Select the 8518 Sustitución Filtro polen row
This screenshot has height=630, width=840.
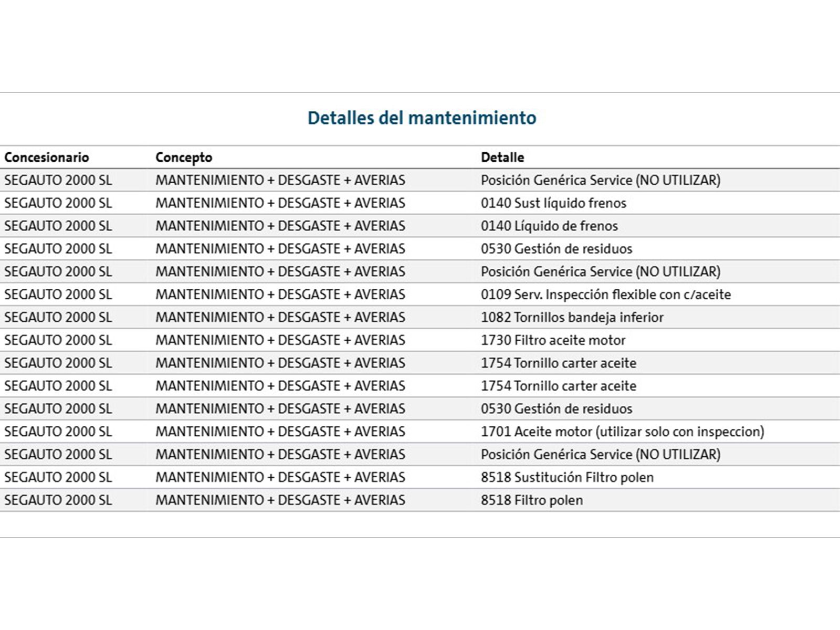[420, 477]
